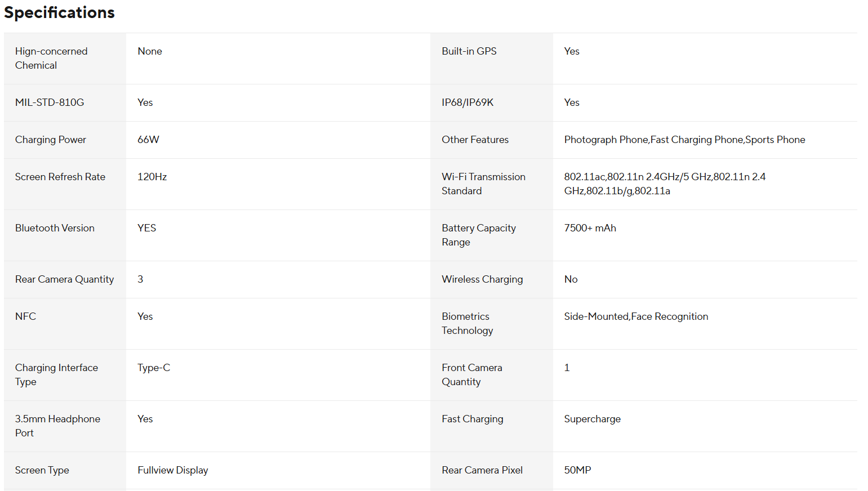Viewport: 868px width, 491px height.
Task: Click the Wi-Fi Transmission Standard label
Action: coord(483,184)
